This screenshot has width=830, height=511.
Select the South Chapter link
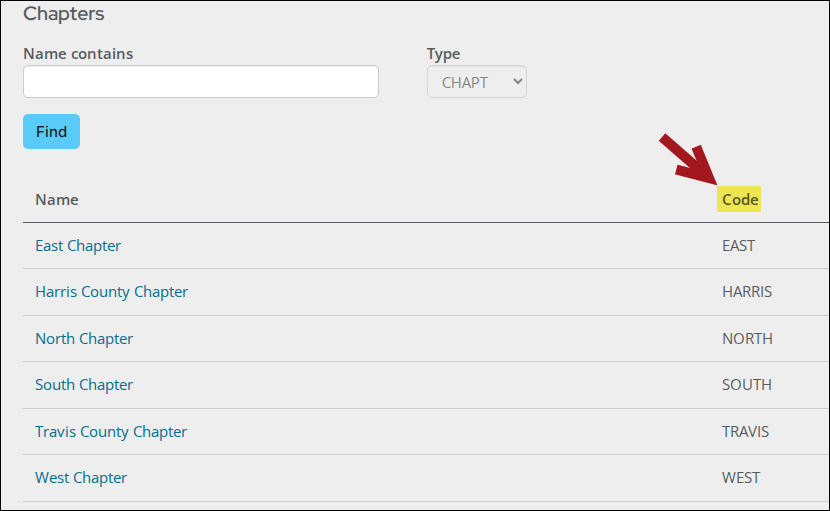click(x=84, y=385)
